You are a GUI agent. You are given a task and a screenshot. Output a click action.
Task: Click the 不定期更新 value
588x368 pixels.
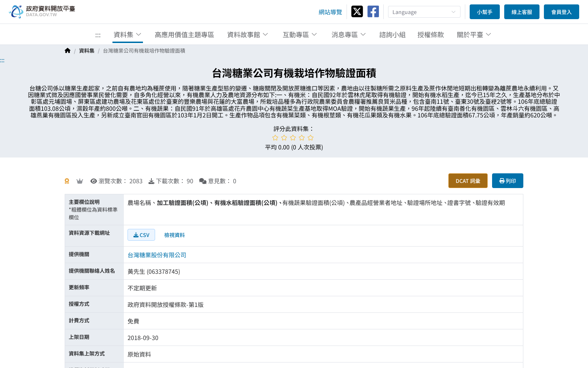142,288
